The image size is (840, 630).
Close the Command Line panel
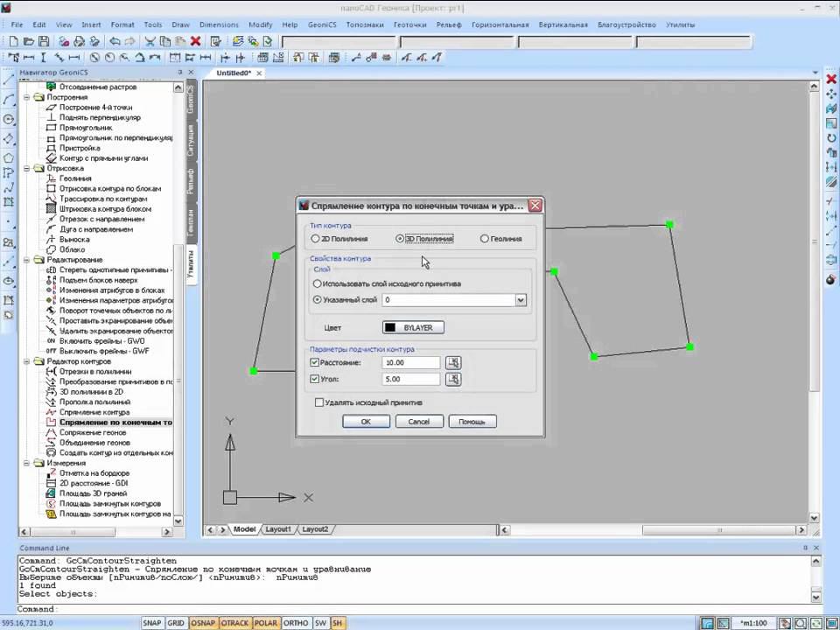click(816, 548)
